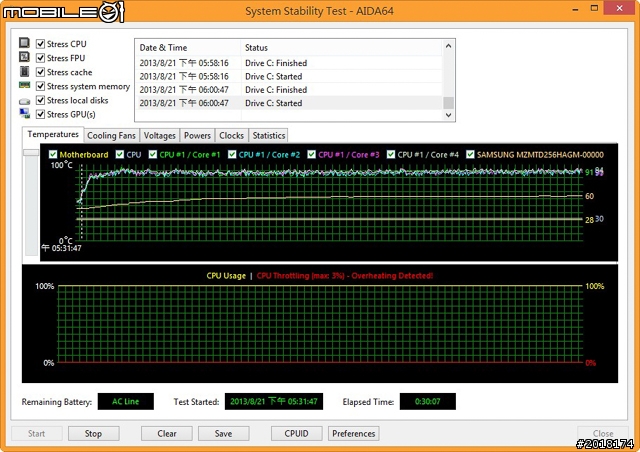Click the AC Line remaining battery value
This screenshot has width=640, height=452.
tap(126, 401)
